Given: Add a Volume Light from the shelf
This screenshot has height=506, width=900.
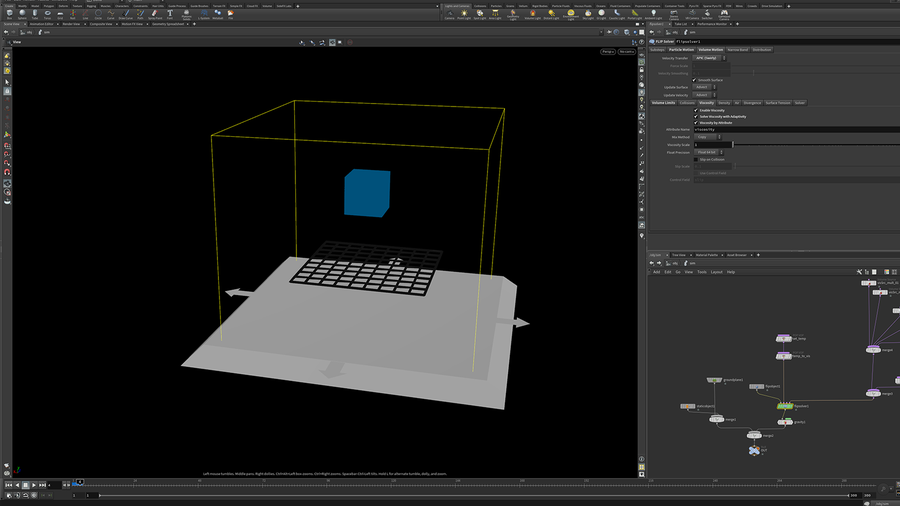Looking at the screenshot, I should (533, 14).
